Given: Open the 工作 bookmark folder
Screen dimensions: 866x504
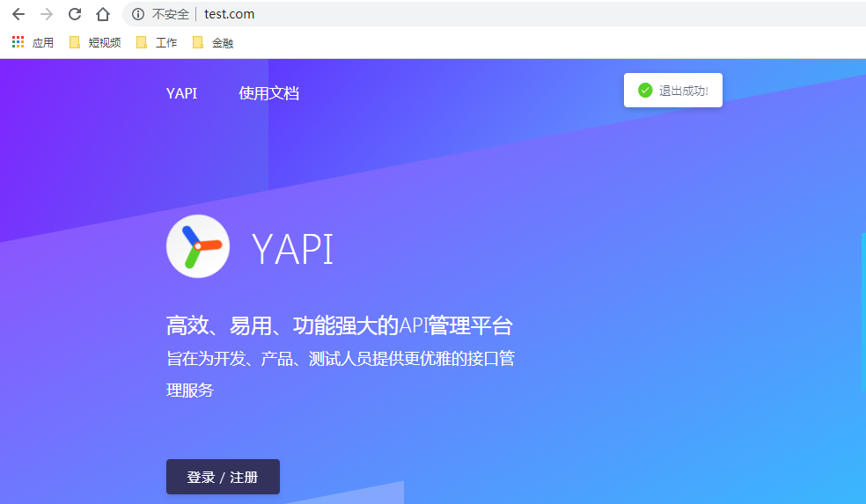Looking at the screenshot, I should [157, 42].
